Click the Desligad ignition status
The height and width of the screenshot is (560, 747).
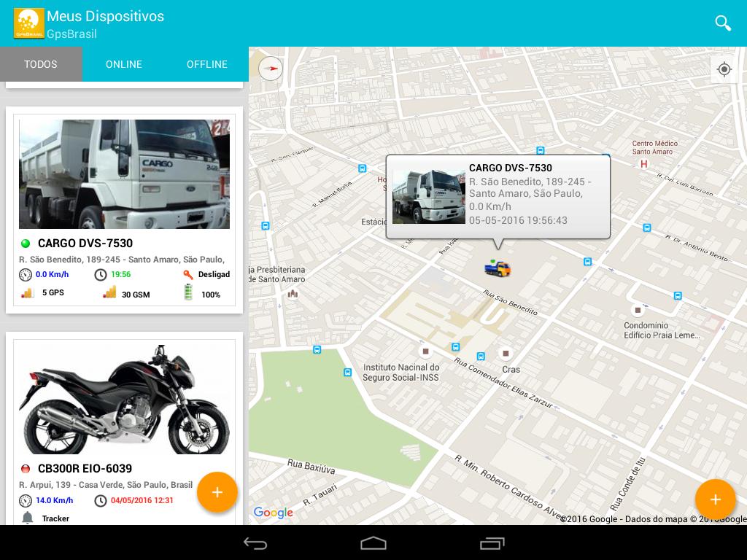tap(214, 275)
